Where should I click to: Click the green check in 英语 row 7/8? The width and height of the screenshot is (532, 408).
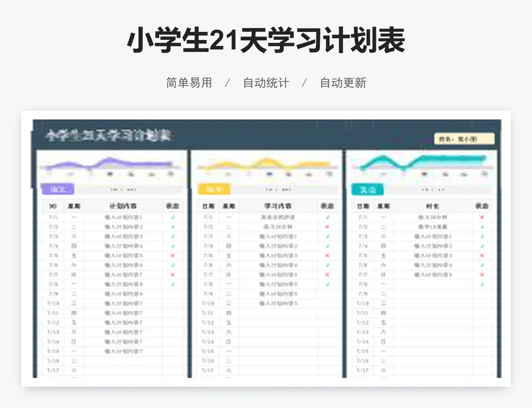click(x=481, y=284)
